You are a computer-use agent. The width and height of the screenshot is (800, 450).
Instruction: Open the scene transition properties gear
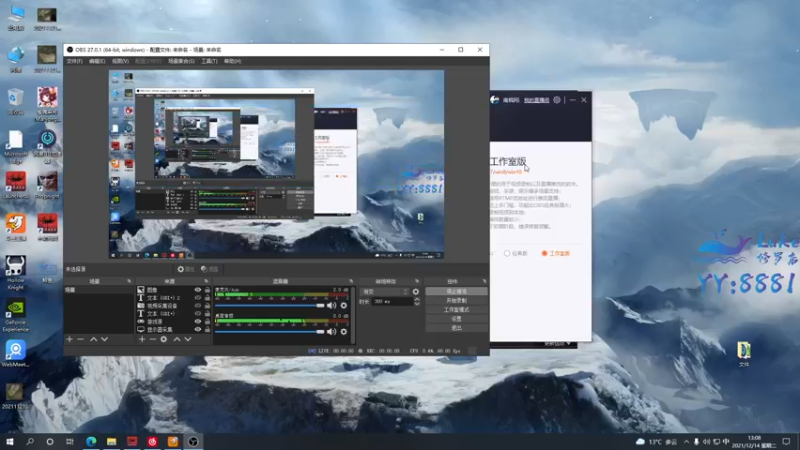click(416, 292)
